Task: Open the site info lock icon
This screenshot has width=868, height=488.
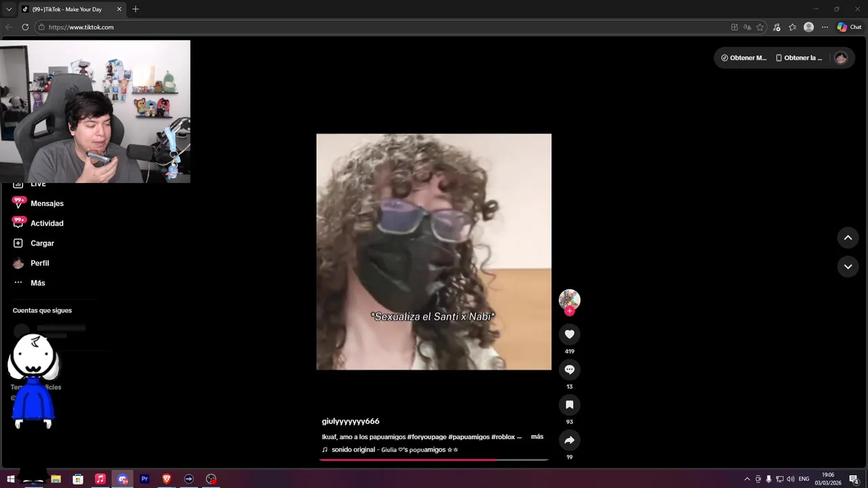Action: pos(41,27)
